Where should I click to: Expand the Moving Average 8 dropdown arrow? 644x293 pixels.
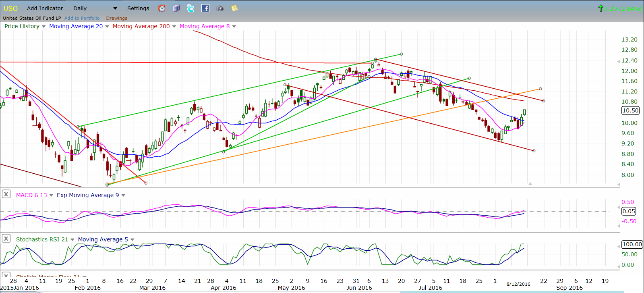click(x=234, y=27)
